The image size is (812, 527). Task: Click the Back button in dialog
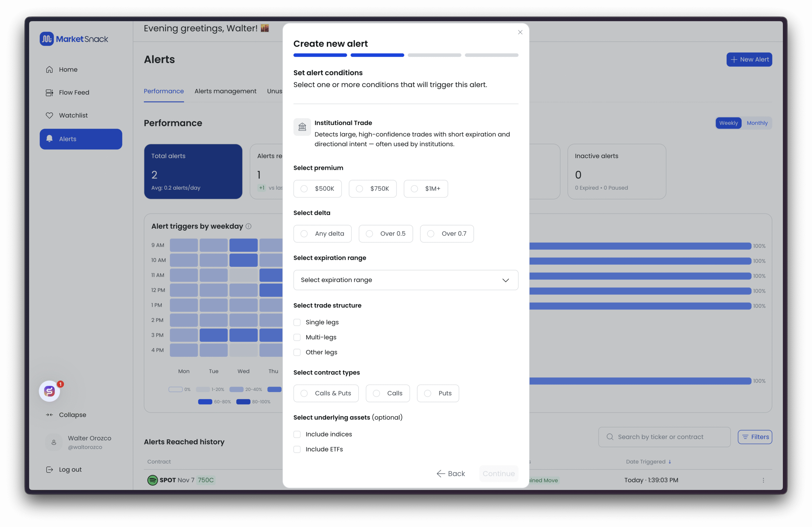pos(451,474)
